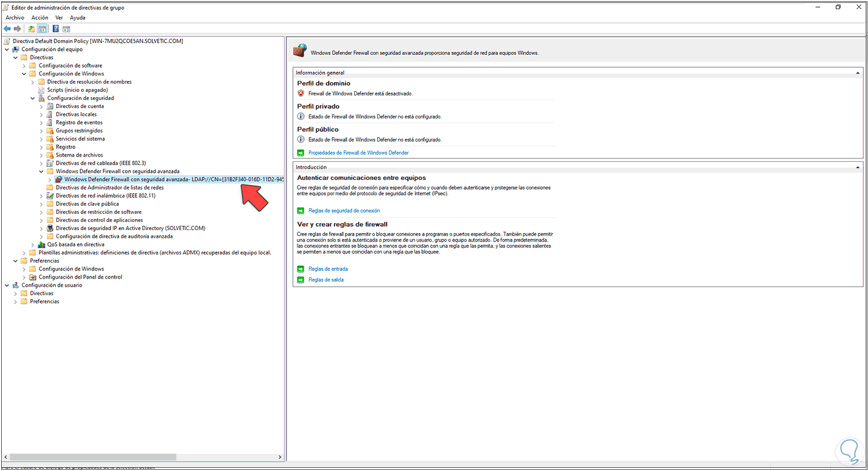Select the Directiva Default Domain Policy root node
Image resolution: width=868 pixels, height=470 pixels.
[x=98, y=41]
